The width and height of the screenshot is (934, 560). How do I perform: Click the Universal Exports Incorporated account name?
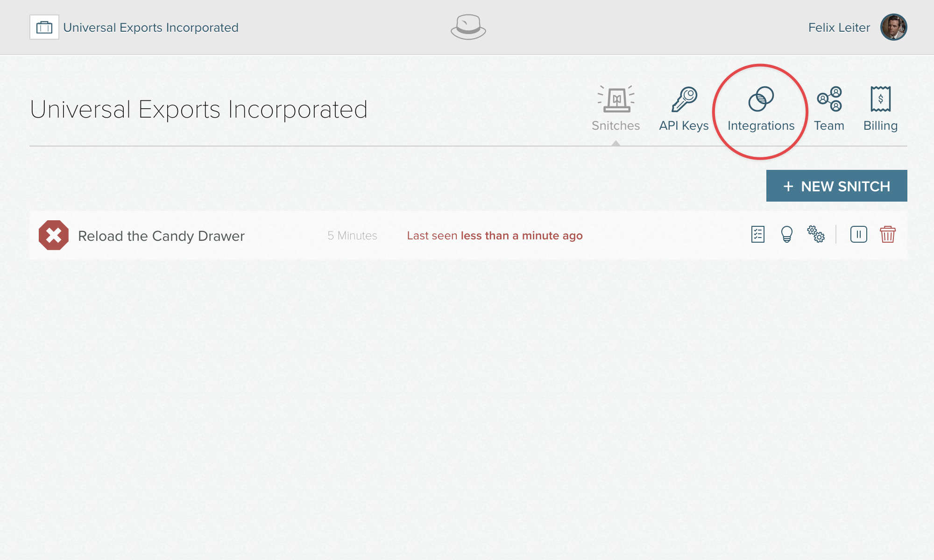(151, 27)
